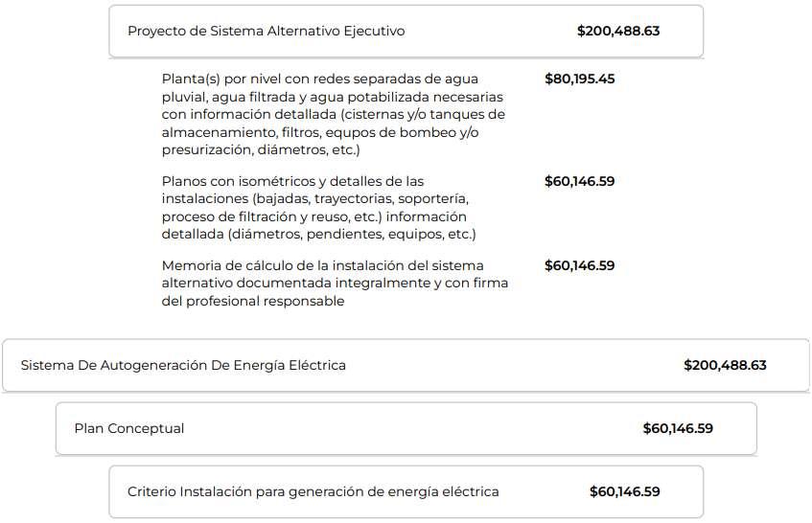The height and width of the screenshot is (523, 812).
Task: Click the 'Planta(s) por nivel con redes' line
Action: pyautogui.click(x=319, y=80)
